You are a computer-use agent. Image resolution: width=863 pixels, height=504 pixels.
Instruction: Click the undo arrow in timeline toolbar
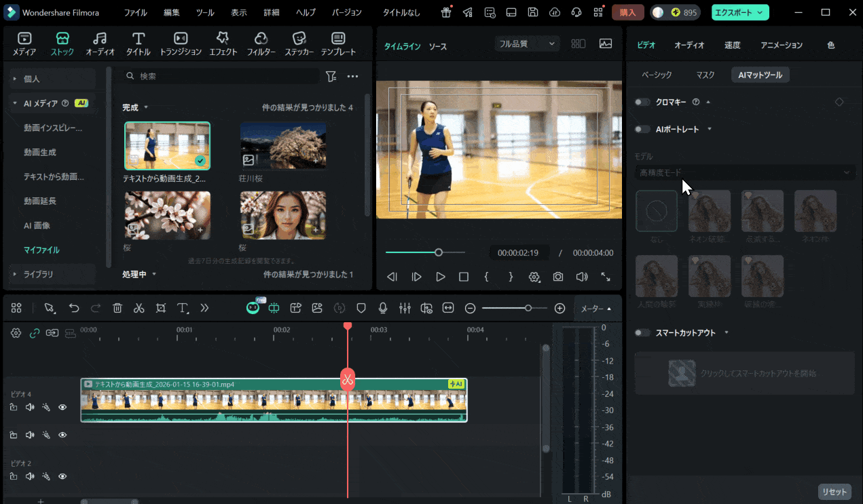pyautogui.click(x=74, y=308)
